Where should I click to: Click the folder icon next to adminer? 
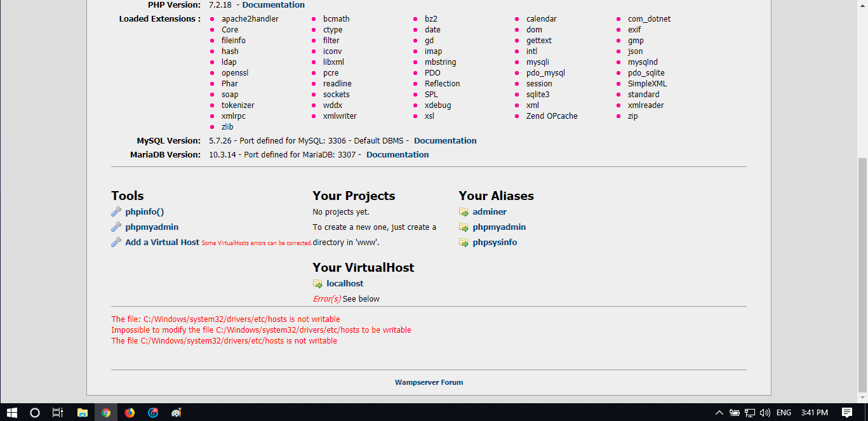tap(464, 212)
